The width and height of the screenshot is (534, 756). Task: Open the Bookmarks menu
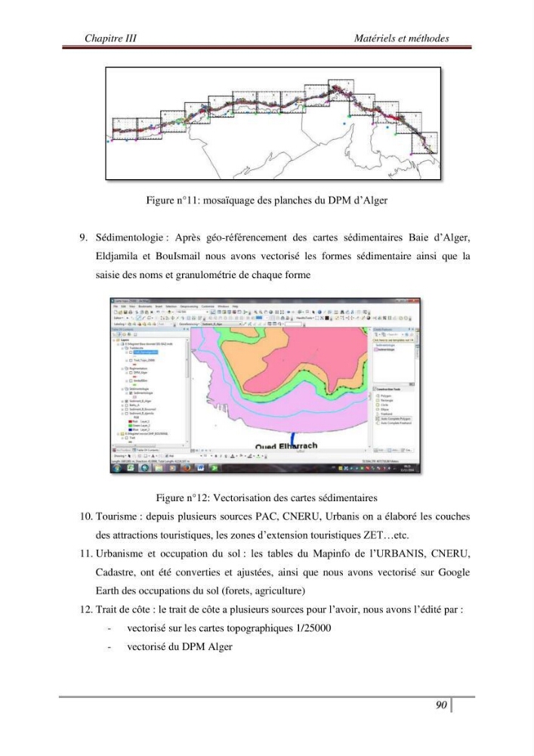(145, 306)
